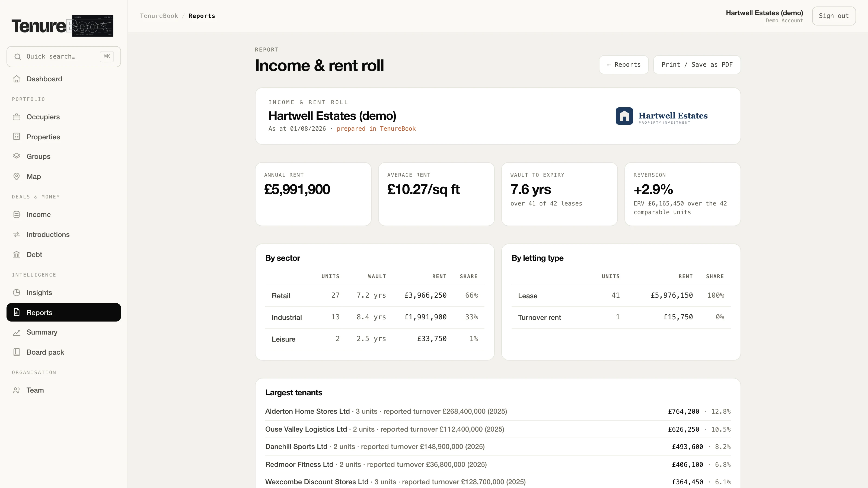Click Wexcombe Discount Stores Ltd tenant
This screenshot has width=868, height=488.
[317, 482]
